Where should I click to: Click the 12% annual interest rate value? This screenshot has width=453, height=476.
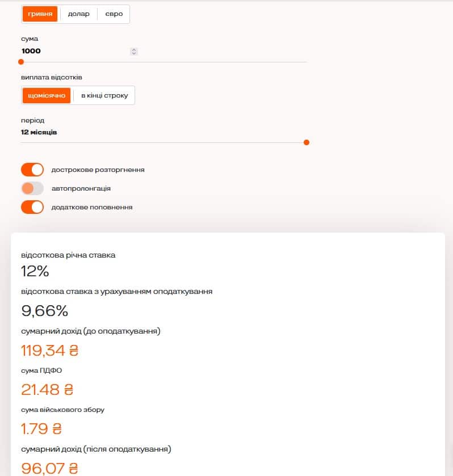[x=35, y=271]
